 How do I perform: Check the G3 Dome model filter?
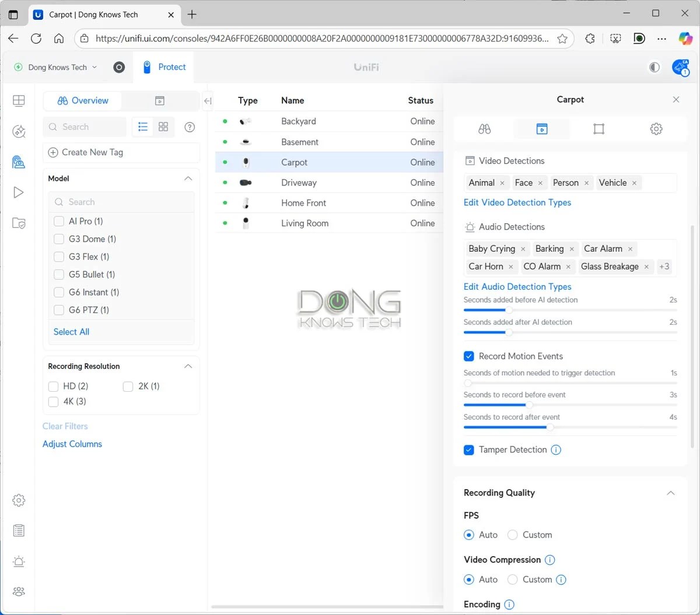click(59, 239)
